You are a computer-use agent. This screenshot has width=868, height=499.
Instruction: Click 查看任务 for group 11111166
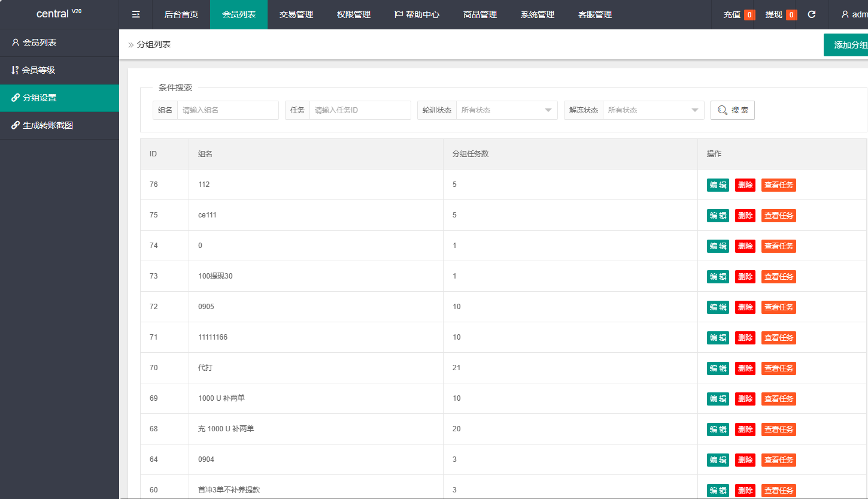pos(779,338)
